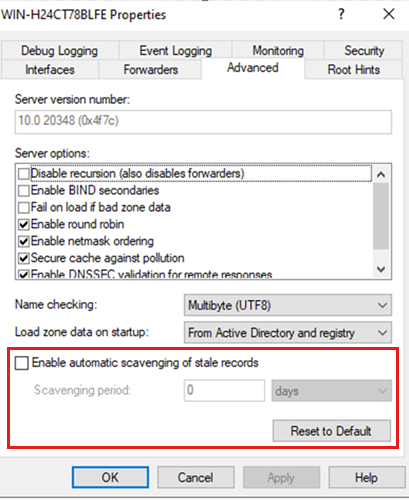
Task: Go to the Root Hints tab
Action: coord(354,69)
